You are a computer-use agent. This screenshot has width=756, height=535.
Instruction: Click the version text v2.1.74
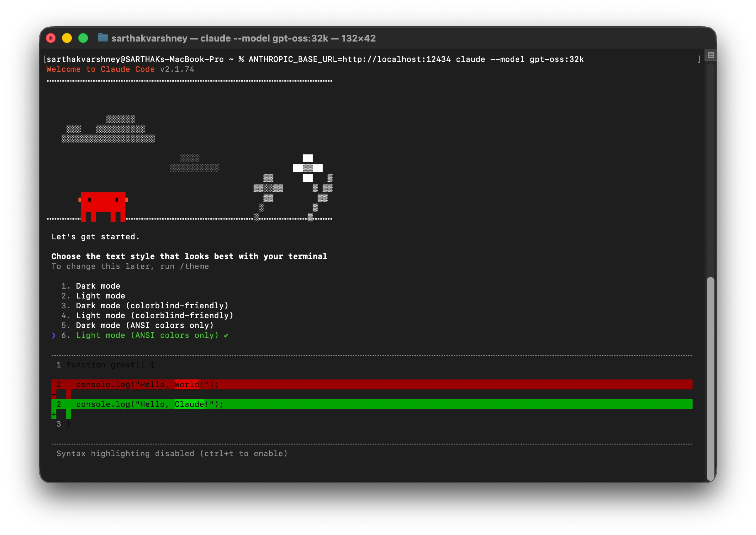click(177, 69)
